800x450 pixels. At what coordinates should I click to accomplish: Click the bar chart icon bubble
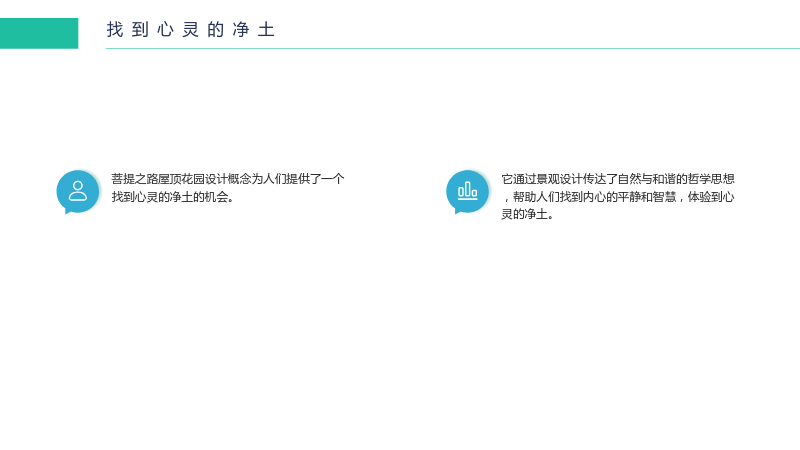467,191
